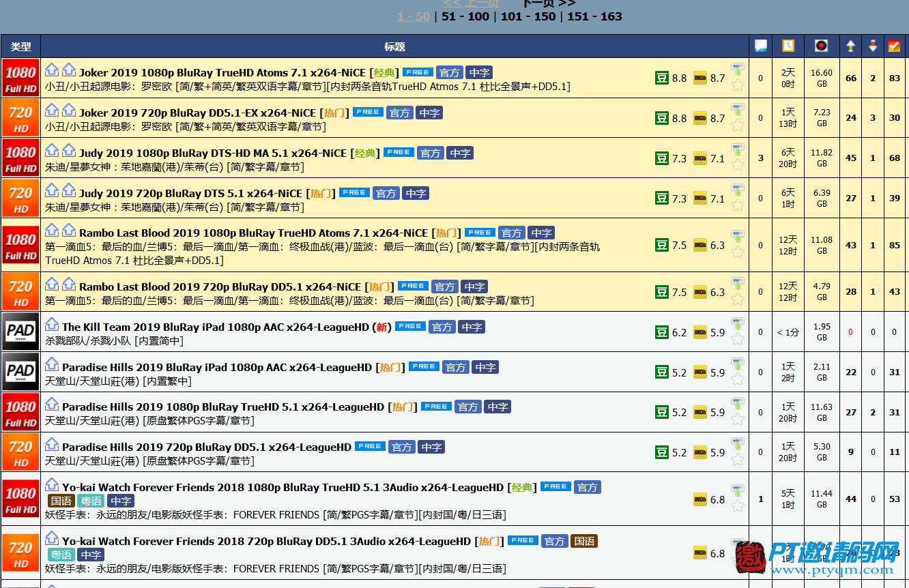Click Douban icon in Rambo 1080p row
This screenshot has height=588, width=909.
661,245
